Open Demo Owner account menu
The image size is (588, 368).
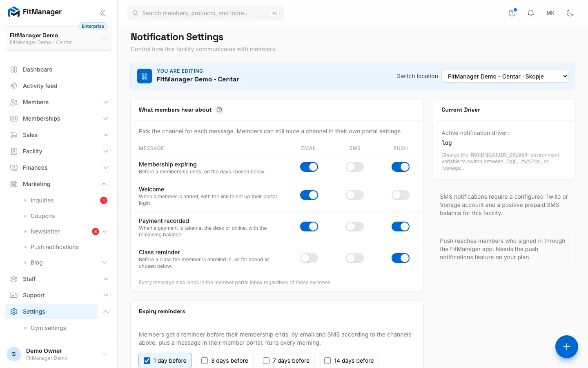point(57,354)
